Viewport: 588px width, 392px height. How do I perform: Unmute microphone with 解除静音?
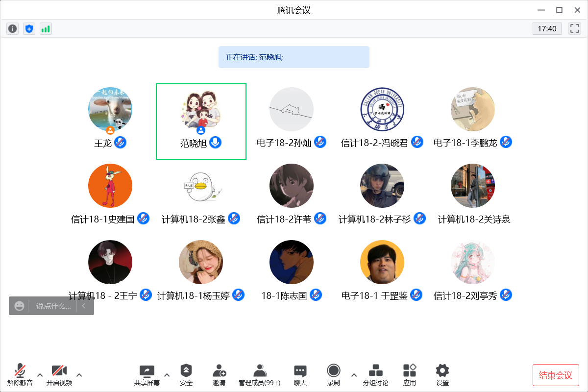20,375
